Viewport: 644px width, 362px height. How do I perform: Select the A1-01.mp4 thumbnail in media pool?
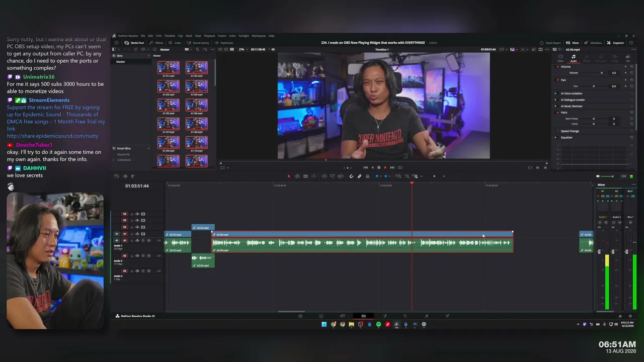(x=168, y=67)
